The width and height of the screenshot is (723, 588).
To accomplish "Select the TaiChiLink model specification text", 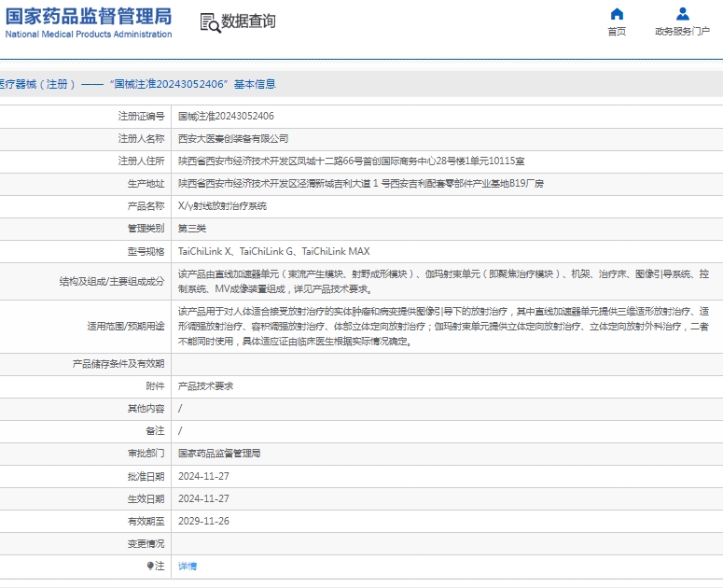I will click(x=274, y=251).
